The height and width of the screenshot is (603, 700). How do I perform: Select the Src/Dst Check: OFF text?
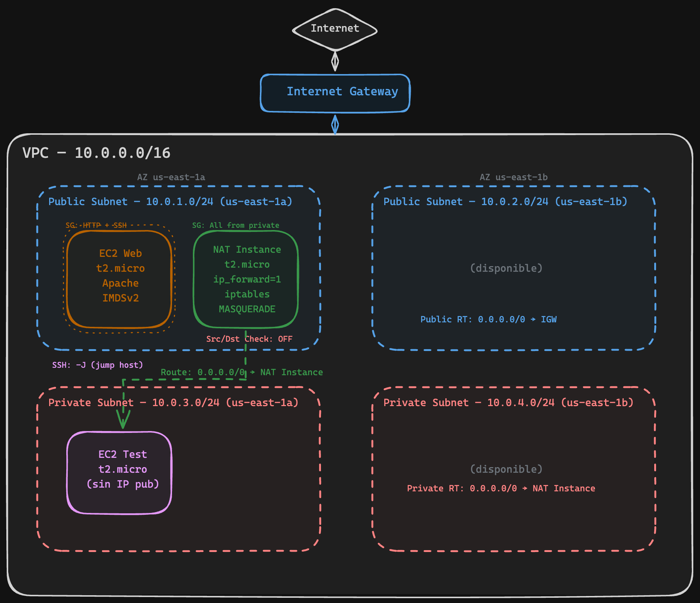tap(249, 339)
